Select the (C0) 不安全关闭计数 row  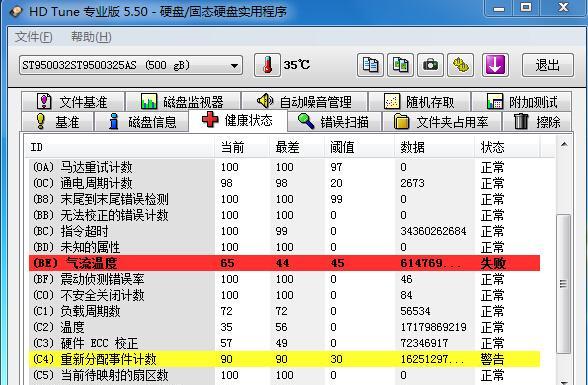coord(285,295)
